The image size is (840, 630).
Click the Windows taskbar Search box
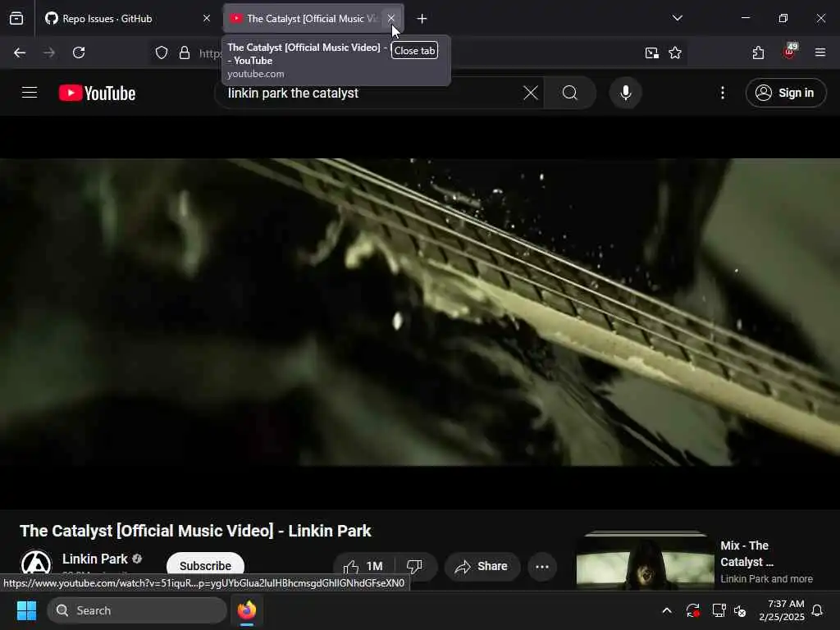(137, 610)
